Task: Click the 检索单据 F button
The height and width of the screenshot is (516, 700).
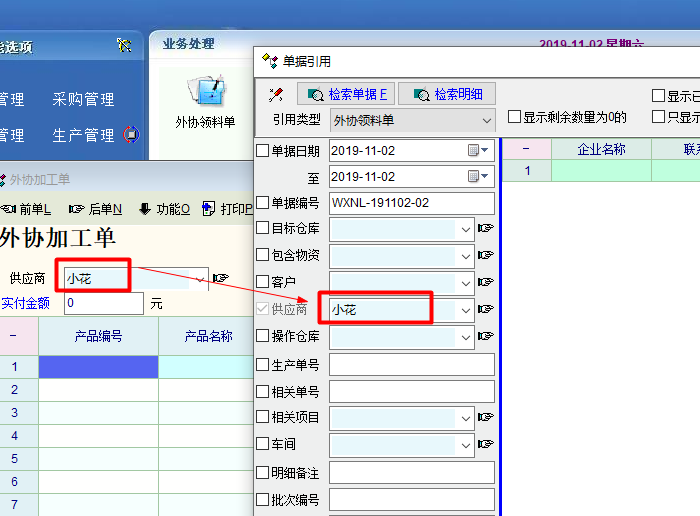Action: (346, 94)
